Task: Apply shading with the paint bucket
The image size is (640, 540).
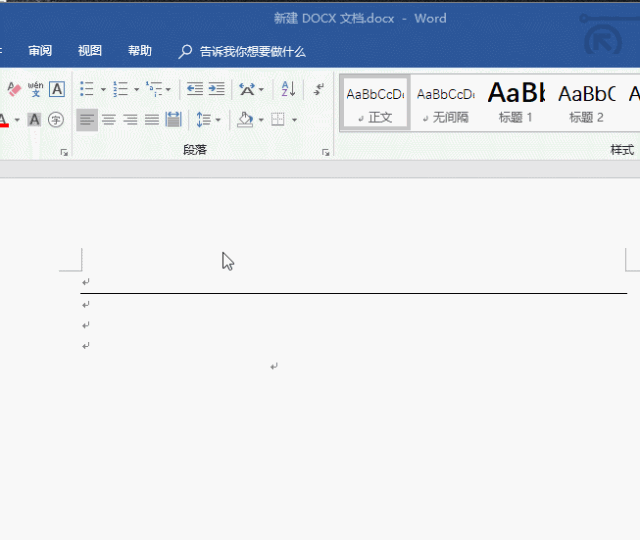Action: pyautogui.click(x=245, y=120)
